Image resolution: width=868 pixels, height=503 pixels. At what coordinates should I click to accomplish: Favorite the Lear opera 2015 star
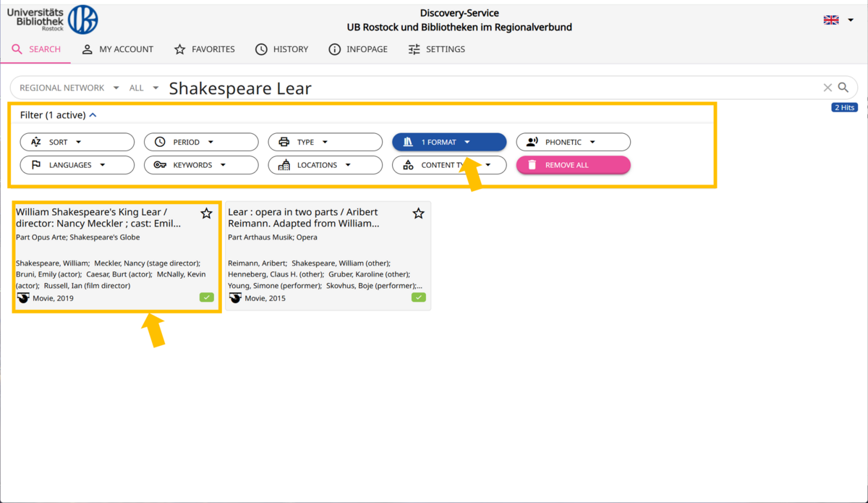[419, 214]
